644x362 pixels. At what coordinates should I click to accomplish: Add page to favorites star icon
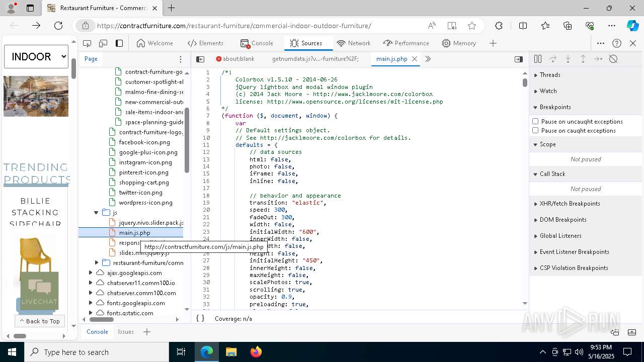(471, 26)
